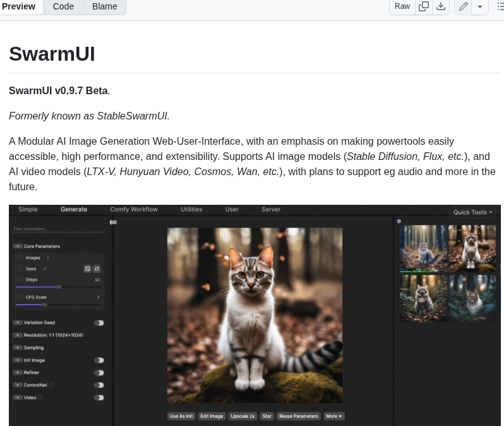The height and width of the screenshot is (426, 504).
Task: Click the Raw button
Action: [402, 6]
